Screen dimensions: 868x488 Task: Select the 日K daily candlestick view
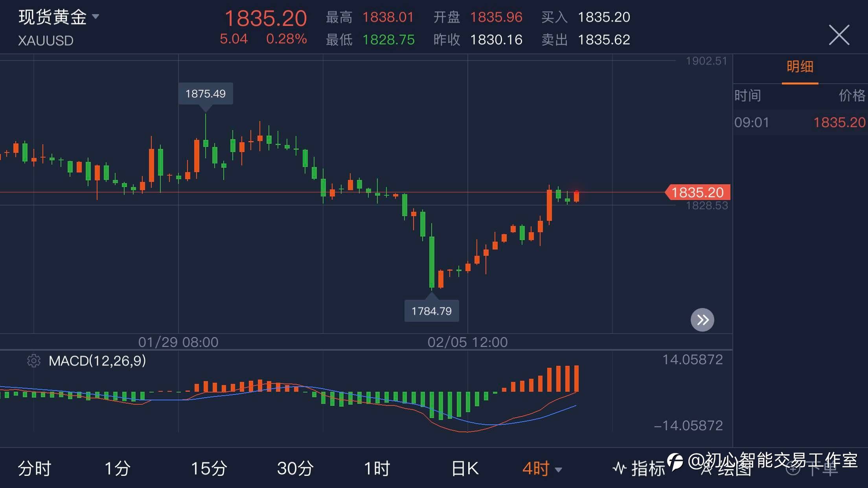[465, 468]
